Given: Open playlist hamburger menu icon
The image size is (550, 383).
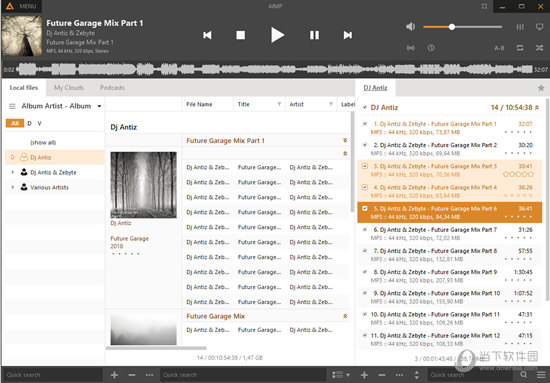Looking at the screenshot, I should (x=541, y=375).
